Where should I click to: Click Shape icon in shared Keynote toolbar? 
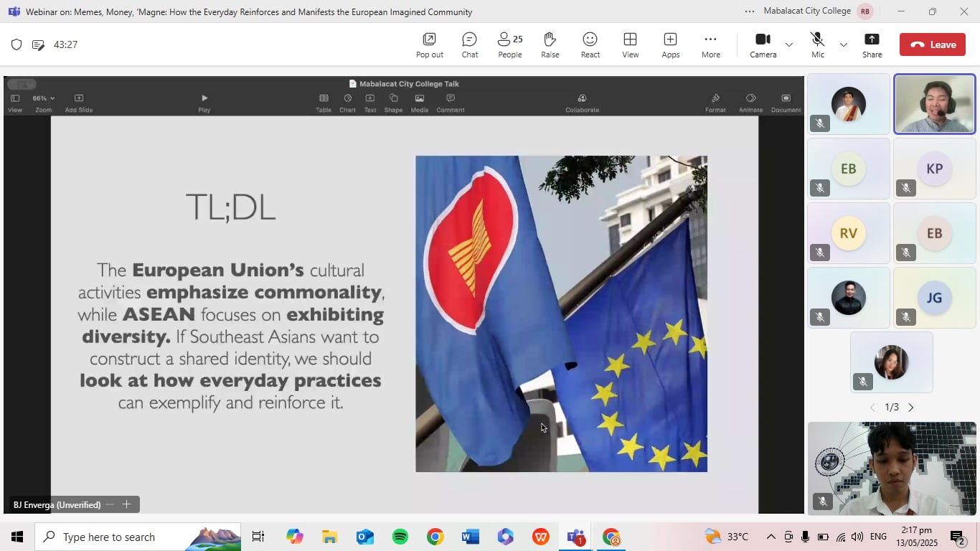pos(393,103)
